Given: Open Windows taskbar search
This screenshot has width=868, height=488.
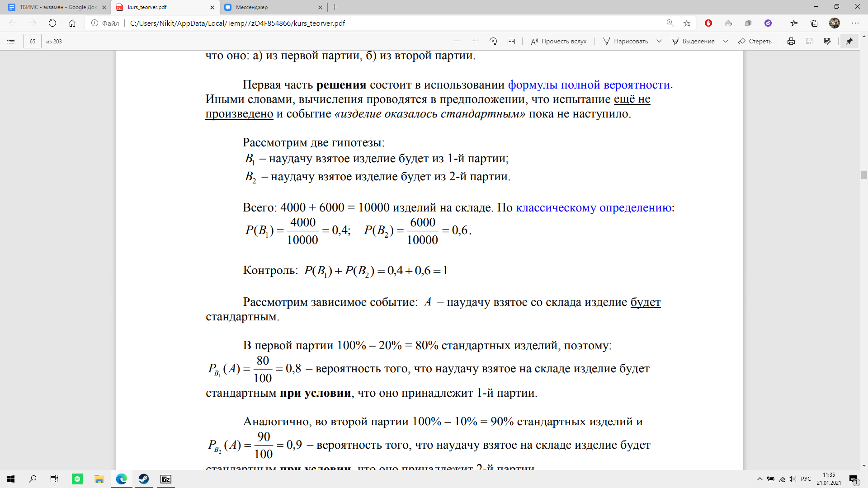Looking at the screenshot, I should (33, 479).
